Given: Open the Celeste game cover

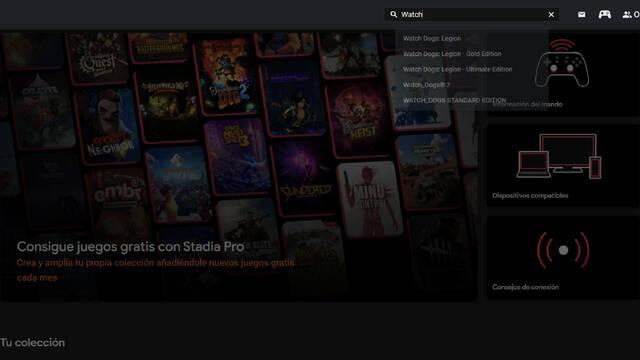Looking at the screenshot, I should (43, 110).
